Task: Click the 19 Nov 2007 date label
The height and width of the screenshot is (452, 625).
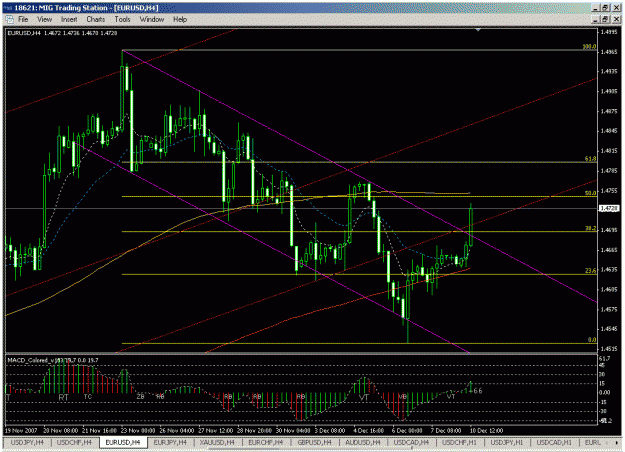Action: 21,430
